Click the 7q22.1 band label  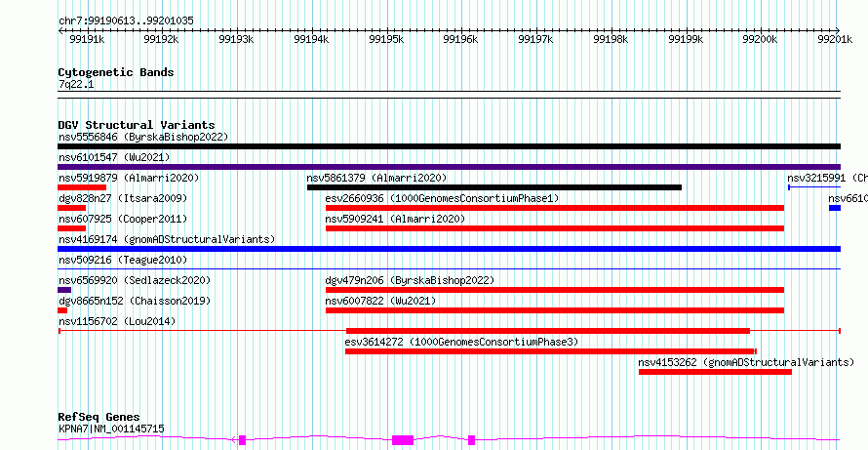(76, 84)
